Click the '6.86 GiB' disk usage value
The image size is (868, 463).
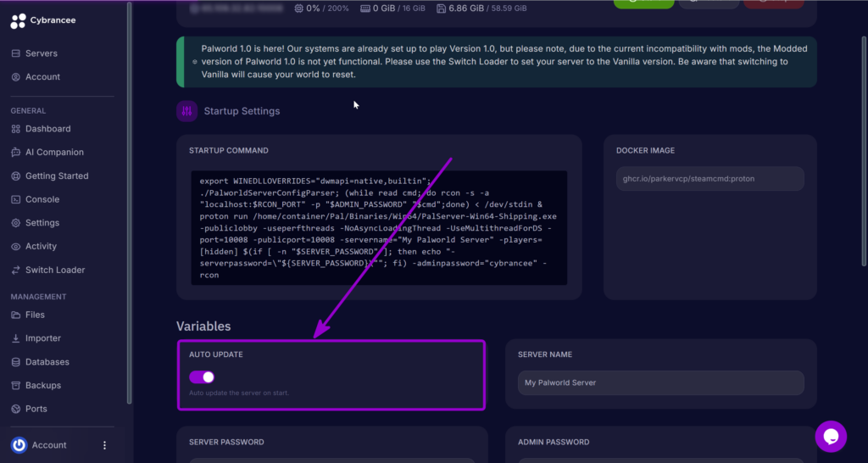466,8
